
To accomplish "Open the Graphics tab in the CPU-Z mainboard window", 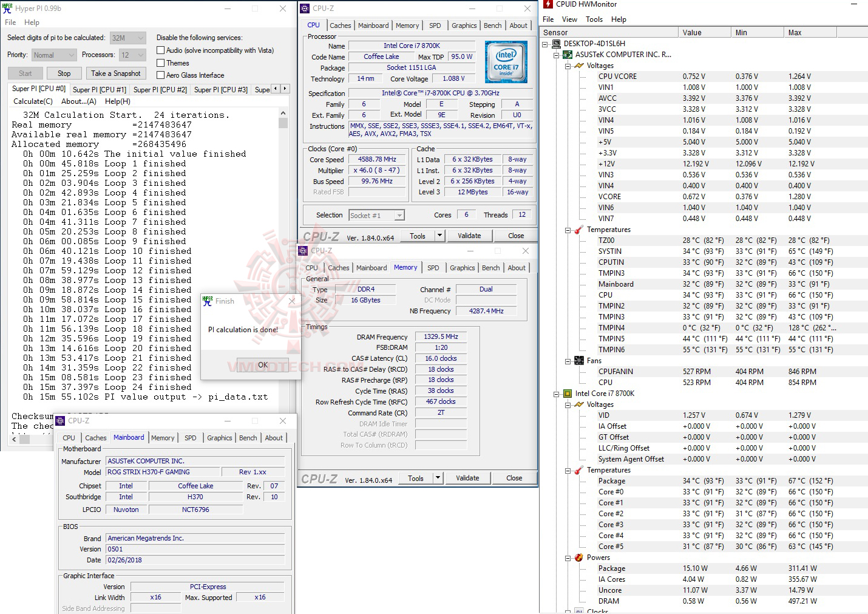I will (x=220, y=438).
